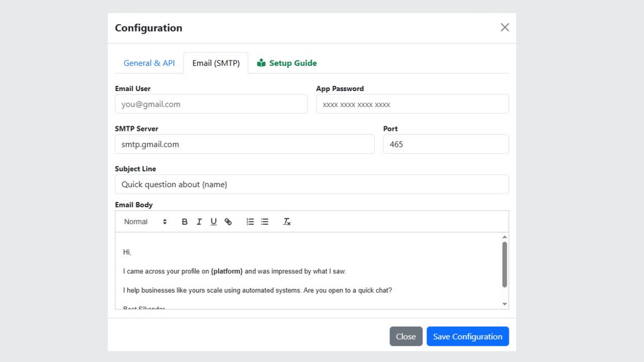Open the Normal heading style dropdown
Viewport: 644px width, 362px height.
[145, 222]
